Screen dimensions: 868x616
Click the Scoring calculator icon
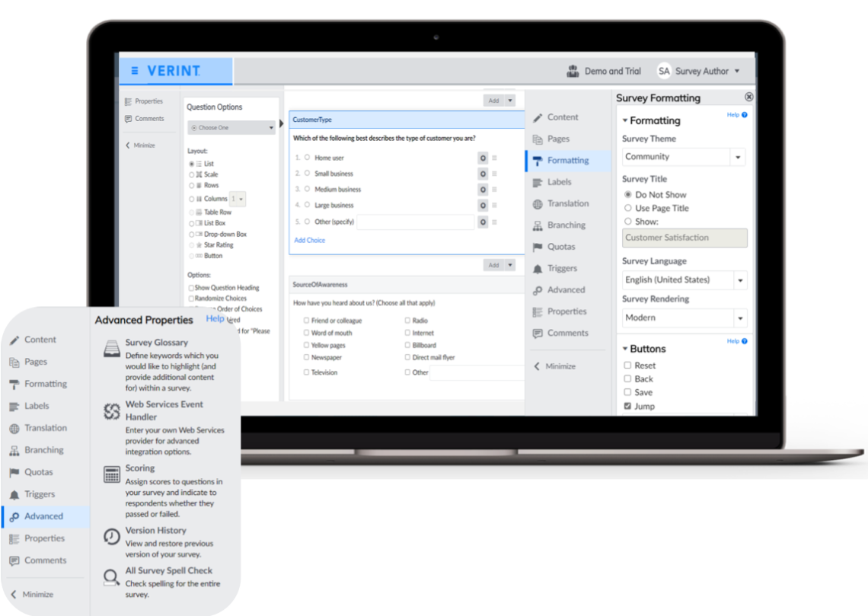112,474
